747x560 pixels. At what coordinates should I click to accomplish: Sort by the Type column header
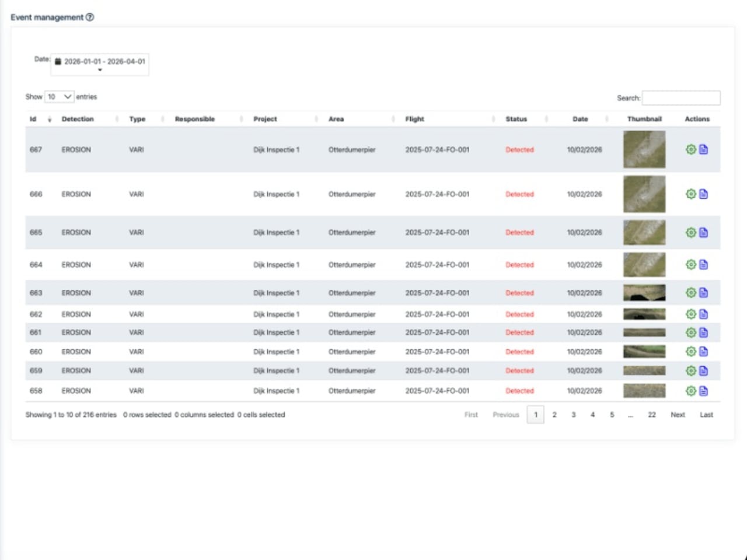click(x=146, y=119)
